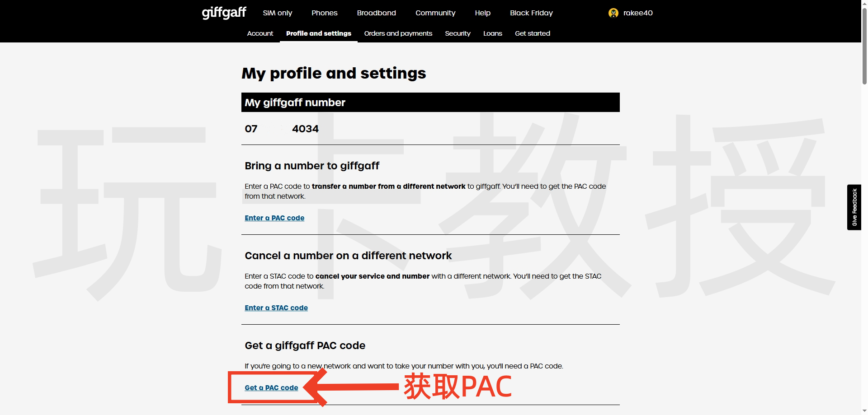Image resolution: width=868 pixels, height=415 pixels.
Task: Open the Get started tab
Action: [533, 33]
